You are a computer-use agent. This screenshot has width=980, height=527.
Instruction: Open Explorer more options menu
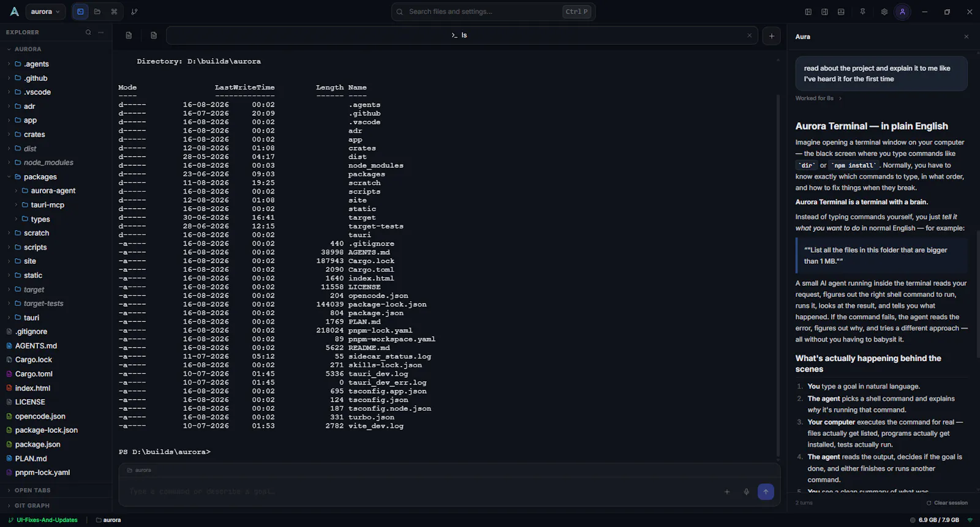[101, 32]
